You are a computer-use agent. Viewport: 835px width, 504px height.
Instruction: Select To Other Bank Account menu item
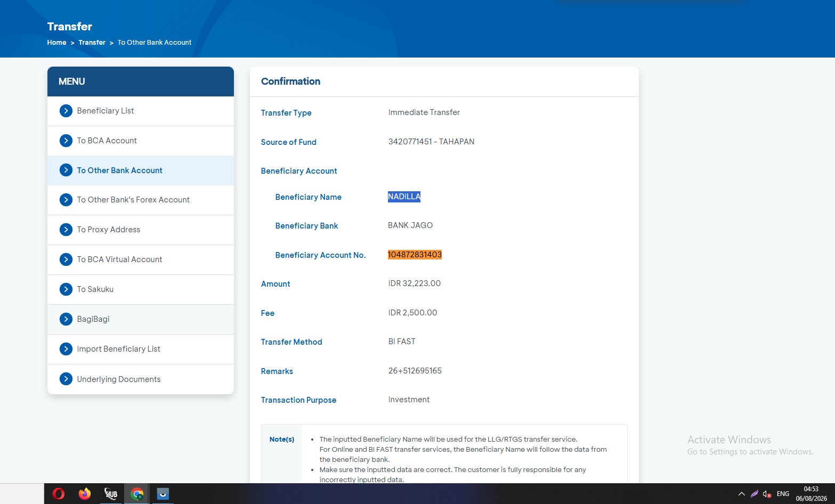tap(141, 170)
